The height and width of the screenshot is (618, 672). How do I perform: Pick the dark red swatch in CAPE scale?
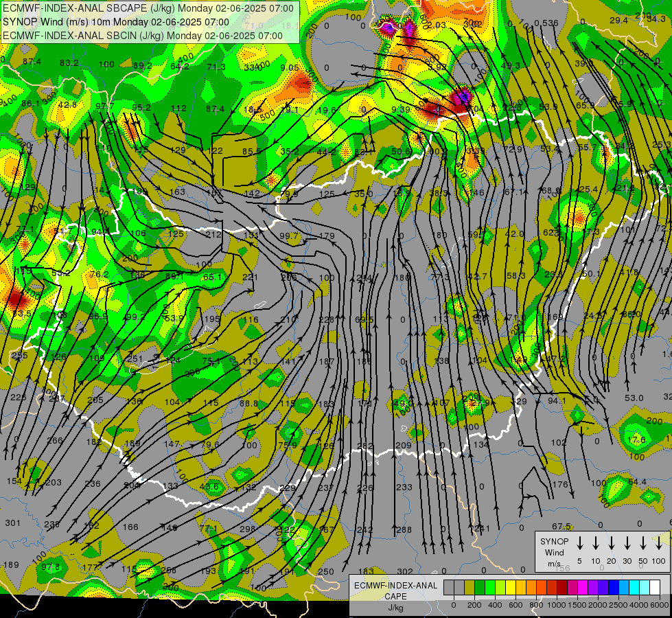point(562,587)
